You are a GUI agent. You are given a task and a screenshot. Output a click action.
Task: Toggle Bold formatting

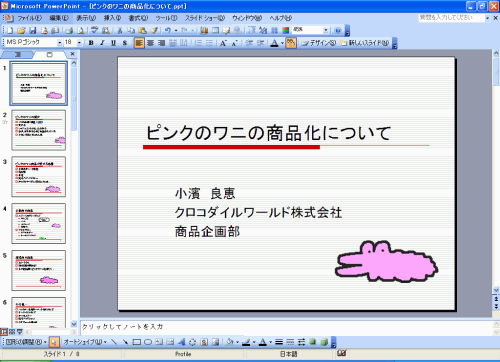tap(91, 43)
